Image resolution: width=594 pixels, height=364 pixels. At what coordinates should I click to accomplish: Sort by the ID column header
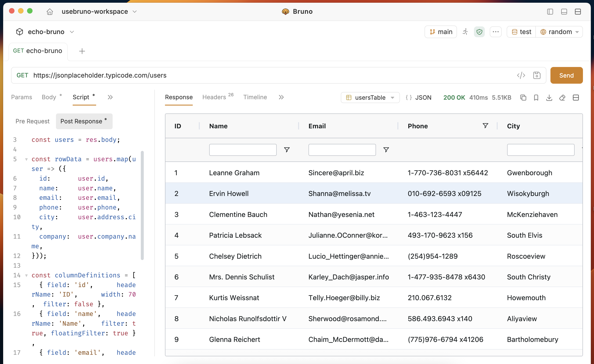178,126
